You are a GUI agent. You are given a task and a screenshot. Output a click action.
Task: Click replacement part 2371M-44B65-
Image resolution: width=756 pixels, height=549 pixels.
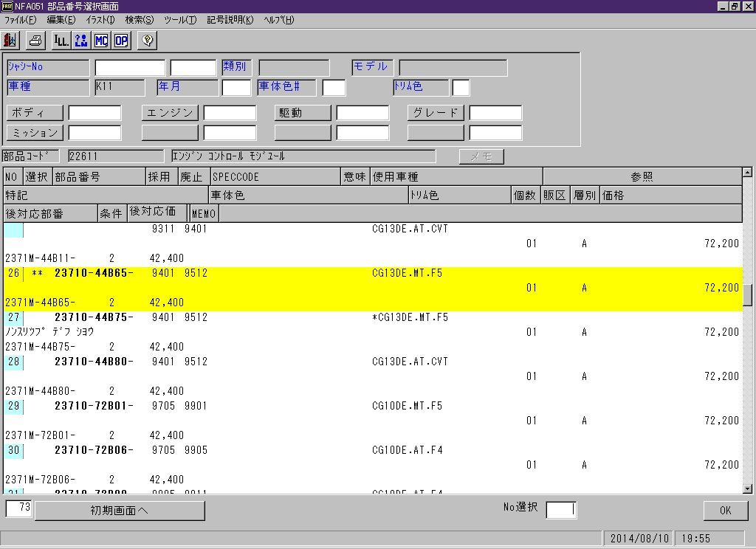pyautogui.click(x=40, y=303)
